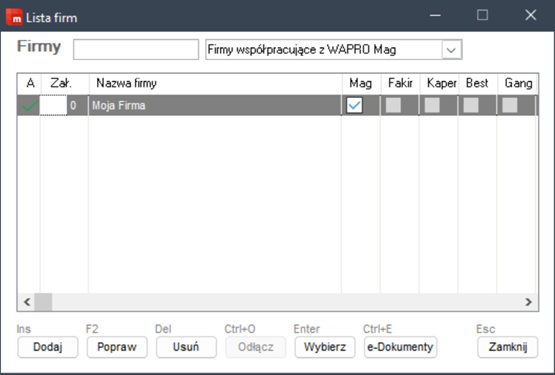
Task: Click the horizontal scrollbar left arrow
Action: (x=27, y=302)
